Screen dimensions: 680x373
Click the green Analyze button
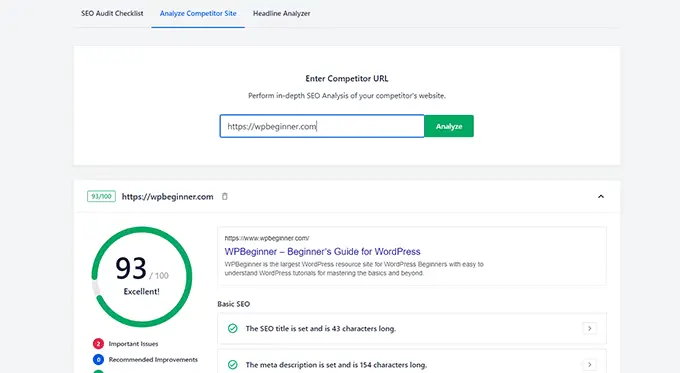click(x=449, y=126)
